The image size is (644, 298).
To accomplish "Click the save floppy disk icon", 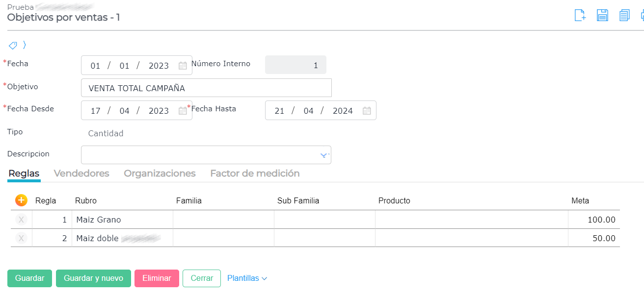I will coord(602,15).
